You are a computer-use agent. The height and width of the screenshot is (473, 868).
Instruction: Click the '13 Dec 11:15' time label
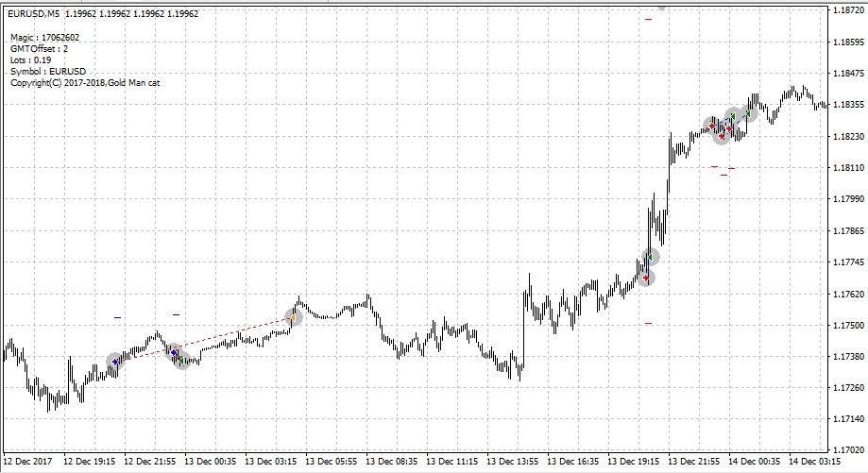click(x=451, y=462)
